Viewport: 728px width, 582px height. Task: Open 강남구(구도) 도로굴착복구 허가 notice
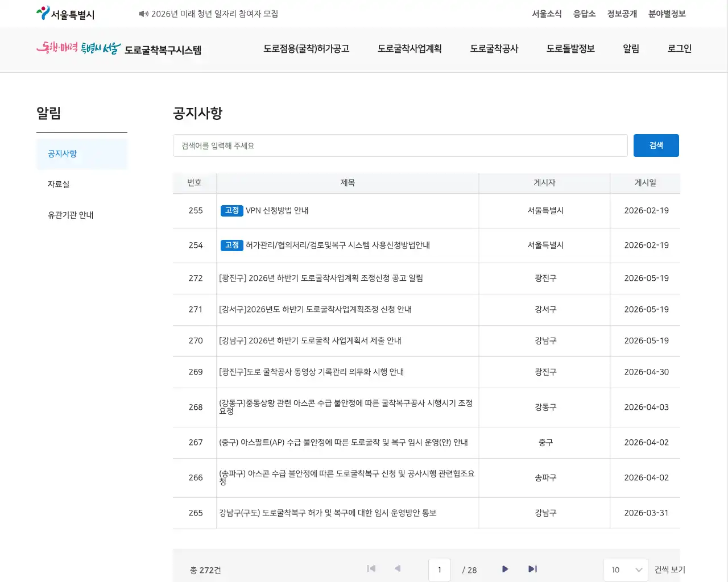coord(328,513)
